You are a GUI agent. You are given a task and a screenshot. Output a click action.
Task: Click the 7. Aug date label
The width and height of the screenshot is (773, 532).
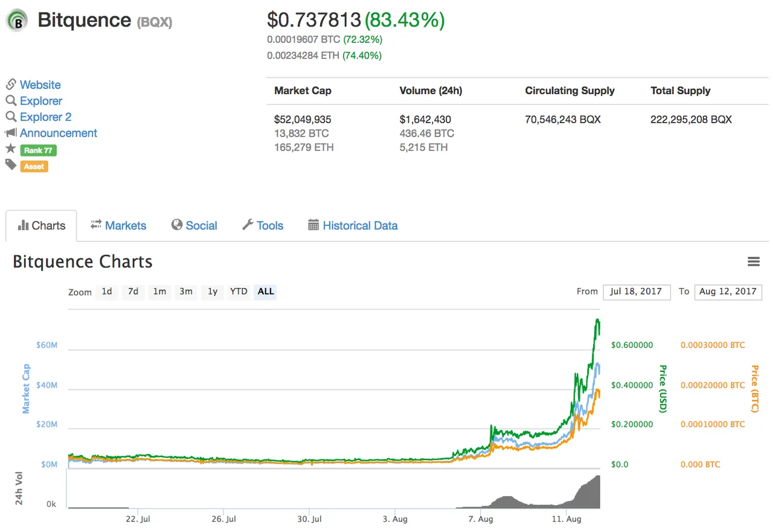click(481, 519)
